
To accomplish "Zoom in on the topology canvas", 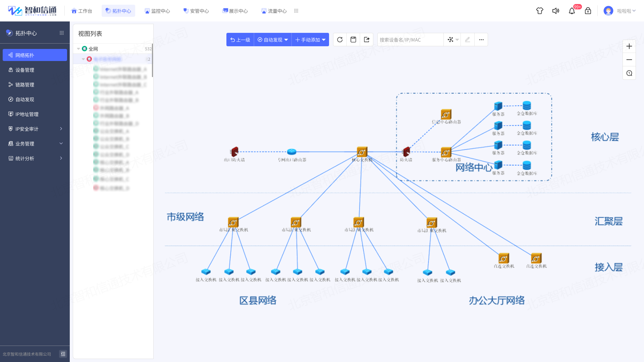I will pyautogui.click(x=629, y=46).
